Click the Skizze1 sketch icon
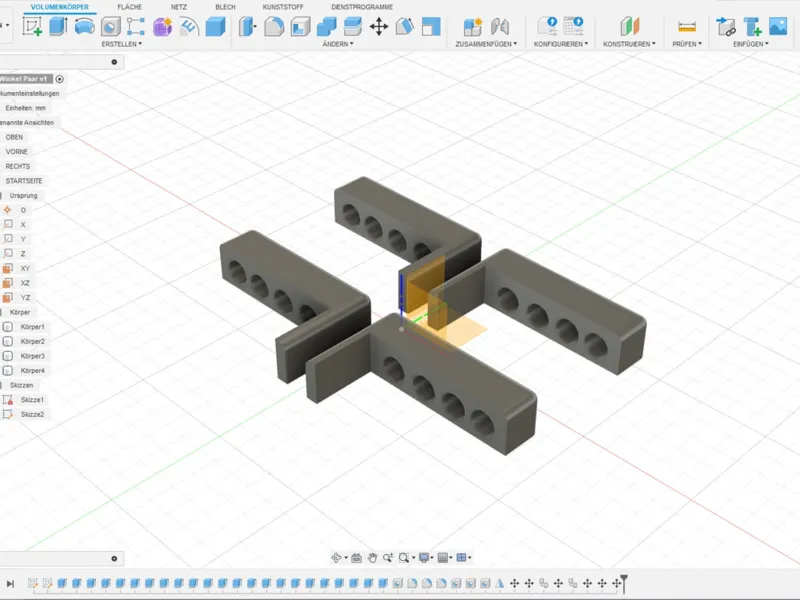 pyautogui.click(x=8, y=400)
